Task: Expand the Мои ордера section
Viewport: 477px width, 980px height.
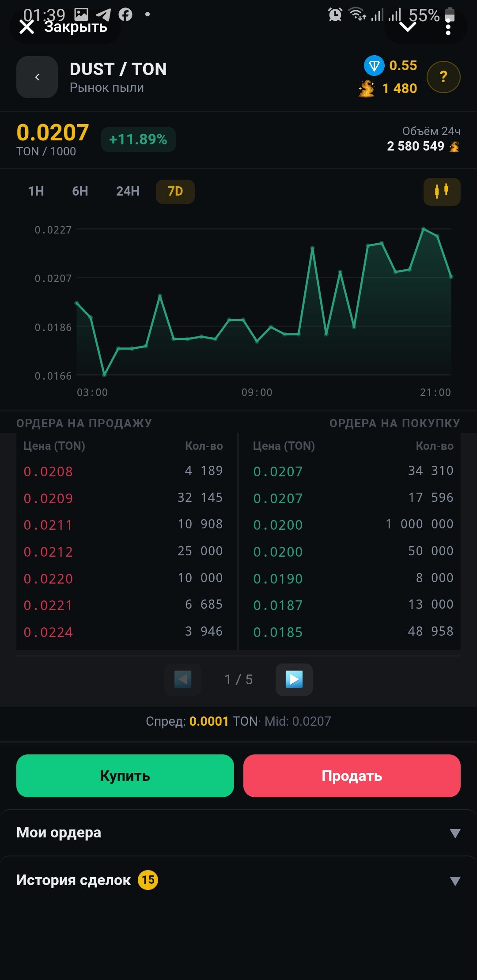Action: click(238, 833)
